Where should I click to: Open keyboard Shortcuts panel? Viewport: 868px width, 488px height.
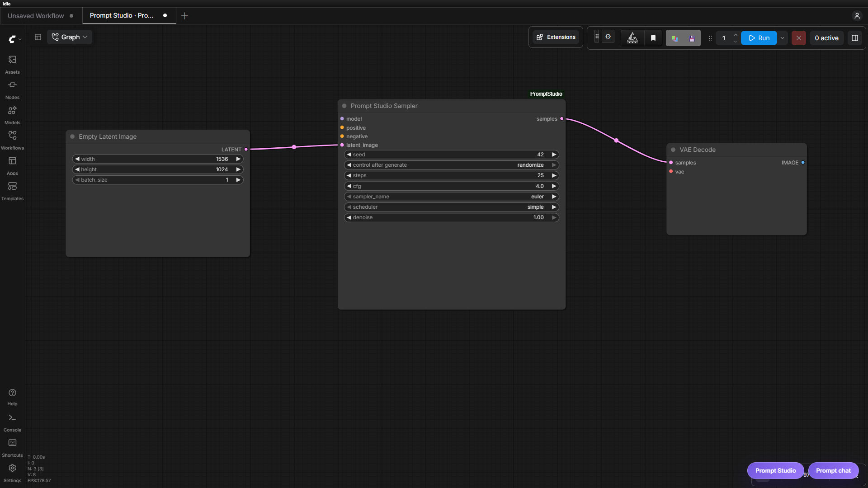[x=12, y=448]
